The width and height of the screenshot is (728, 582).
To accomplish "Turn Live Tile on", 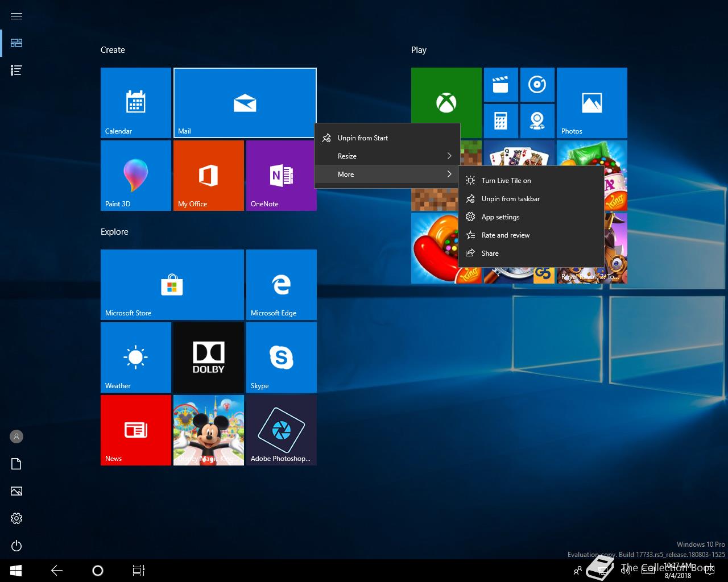I will point(531,181).
